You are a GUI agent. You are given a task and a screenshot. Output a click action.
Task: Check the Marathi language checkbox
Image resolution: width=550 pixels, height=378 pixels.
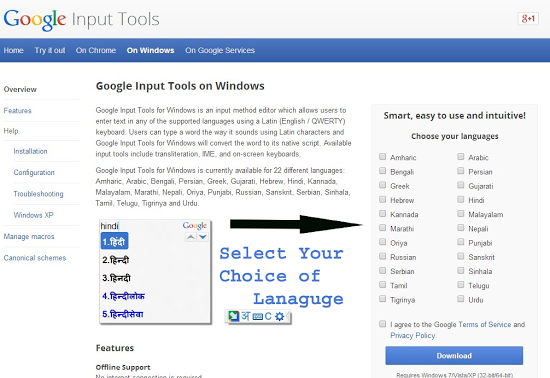[382, 228]
